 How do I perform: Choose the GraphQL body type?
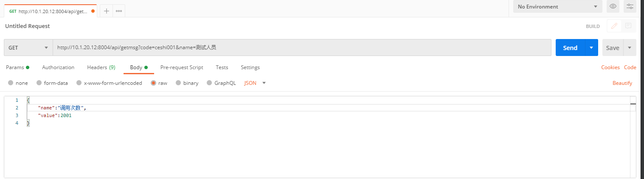(x=209, y=83)
